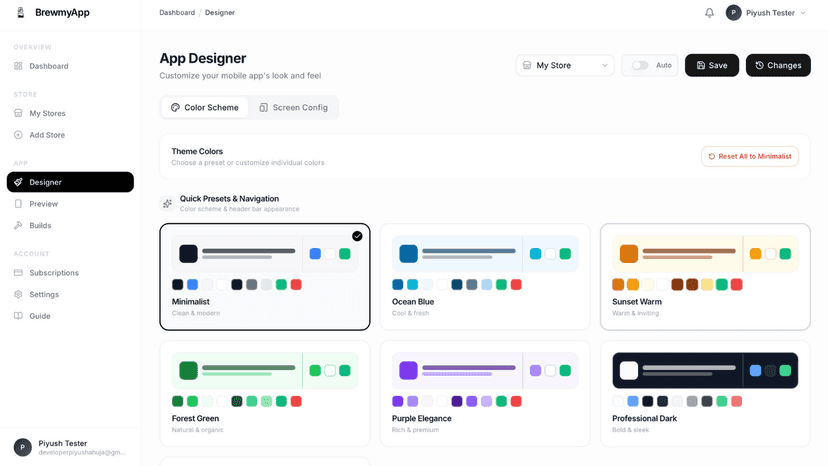Click the red swatch in Minimalist palette
The image size is (828, 466).
click(x=296, y=285)
